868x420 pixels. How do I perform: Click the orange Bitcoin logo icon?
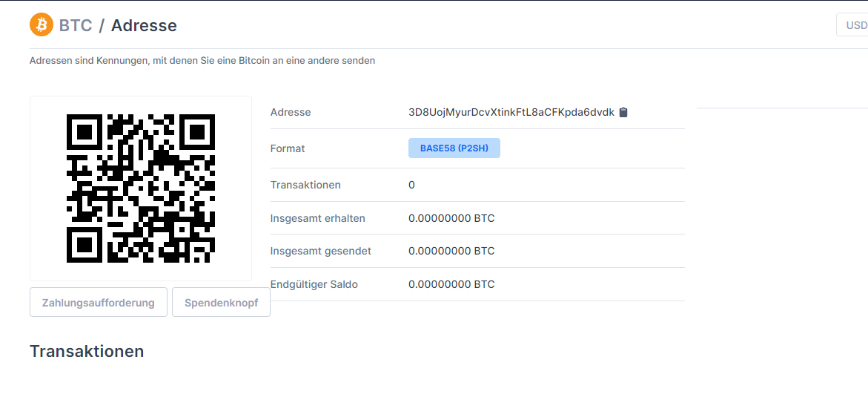pos(41,25)
